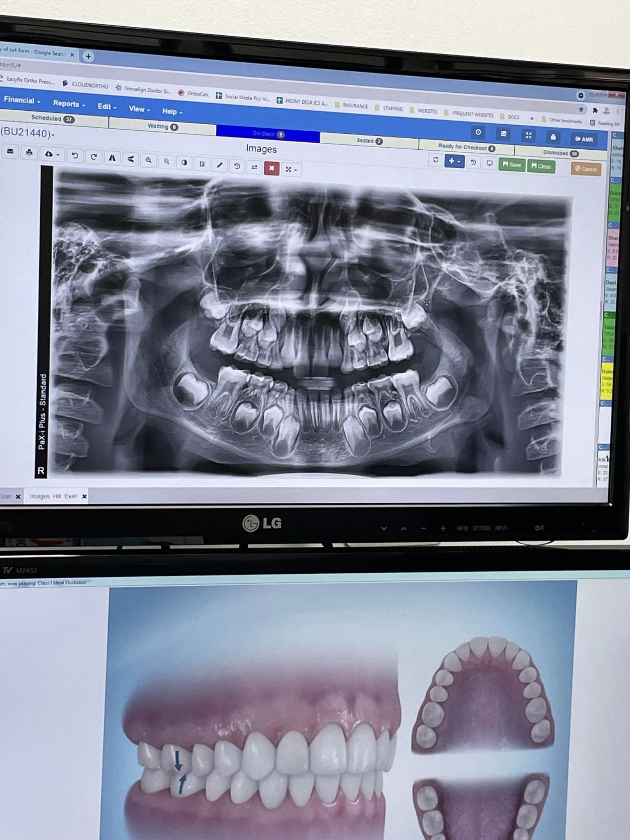Expand the WEBSITES bookmarks folder
This screenshot has width=630, height=840.
tap(423, 111)
